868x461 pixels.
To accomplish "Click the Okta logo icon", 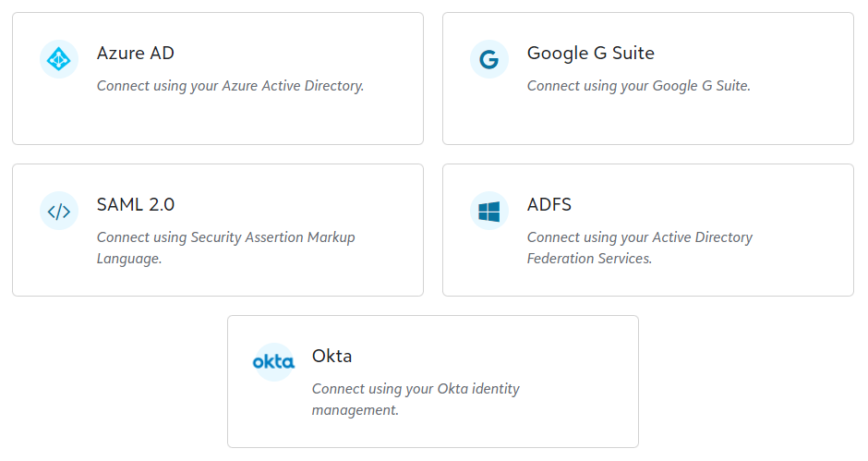I will pyautogui.click(x=273, y=362).
